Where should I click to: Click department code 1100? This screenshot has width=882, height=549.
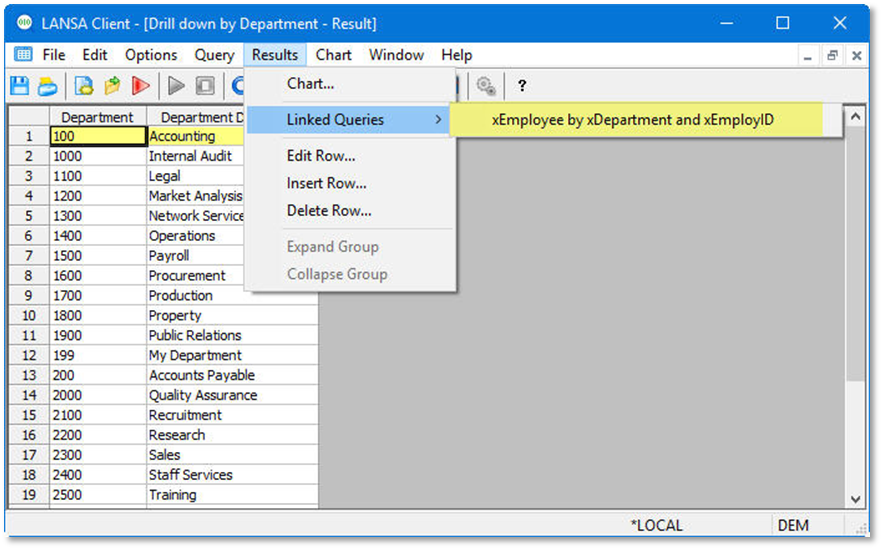(x=98, y=176)
